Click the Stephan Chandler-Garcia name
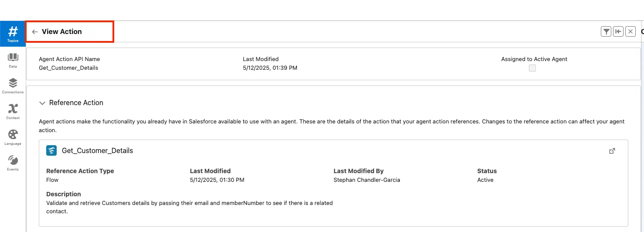644x232 pixels. click(367, 180)
